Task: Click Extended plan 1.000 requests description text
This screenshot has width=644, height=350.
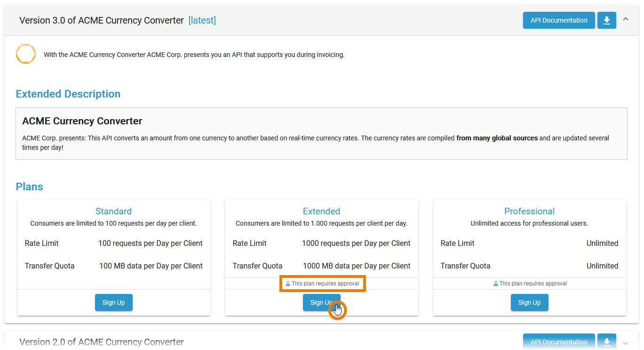Action: pyautogui.click(x=322, y=223)
